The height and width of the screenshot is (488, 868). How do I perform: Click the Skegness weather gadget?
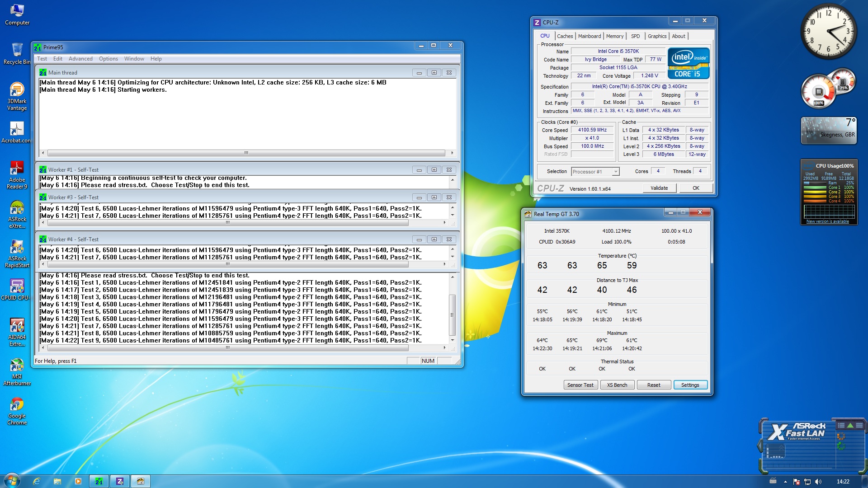tap(829, 130)
